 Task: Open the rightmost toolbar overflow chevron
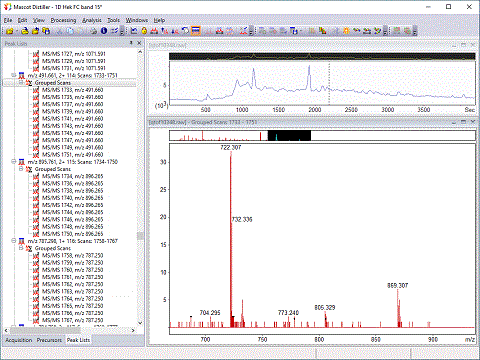click(415, 31)
